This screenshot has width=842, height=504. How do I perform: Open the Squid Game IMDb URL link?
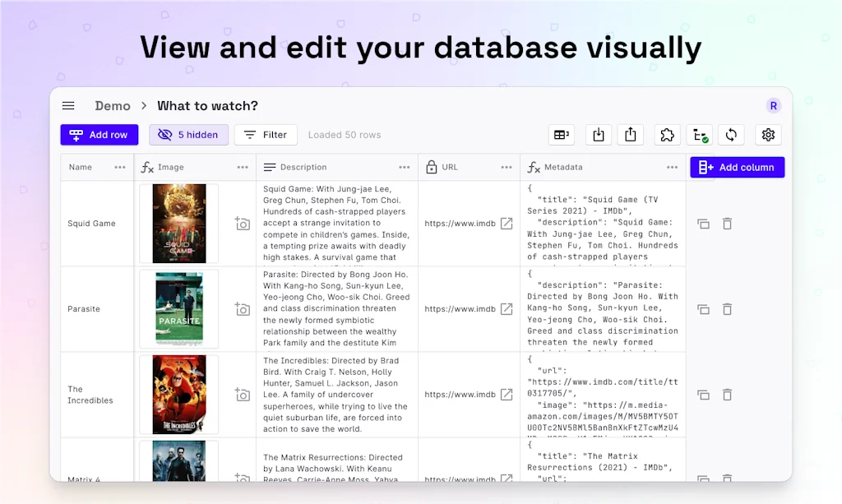pos(507,224)
